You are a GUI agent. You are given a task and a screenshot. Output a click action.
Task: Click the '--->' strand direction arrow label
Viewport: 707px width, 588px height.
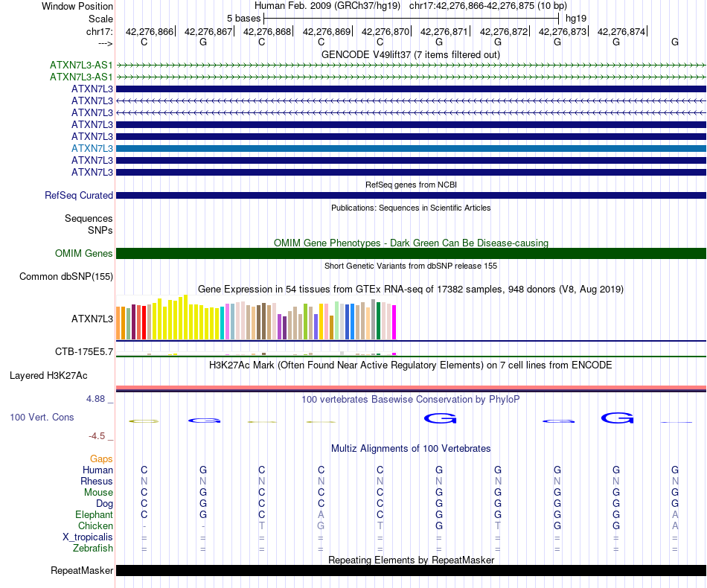pos(105,43)
